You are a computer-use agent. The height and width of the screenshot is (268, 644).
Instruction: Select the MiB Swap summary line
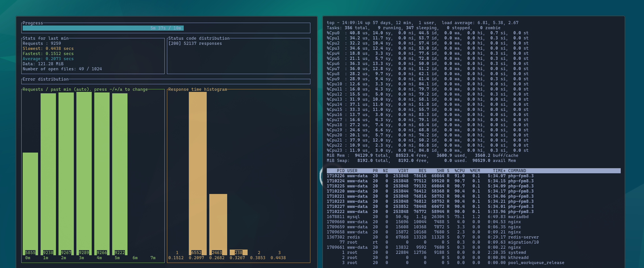(421, 161)
